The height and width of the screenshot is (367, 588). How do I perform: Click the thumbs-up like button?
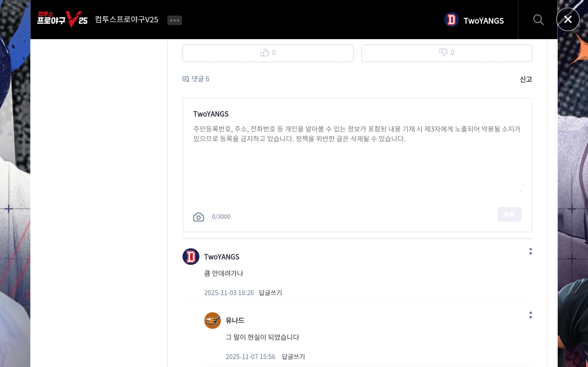[x=268, y=53]
